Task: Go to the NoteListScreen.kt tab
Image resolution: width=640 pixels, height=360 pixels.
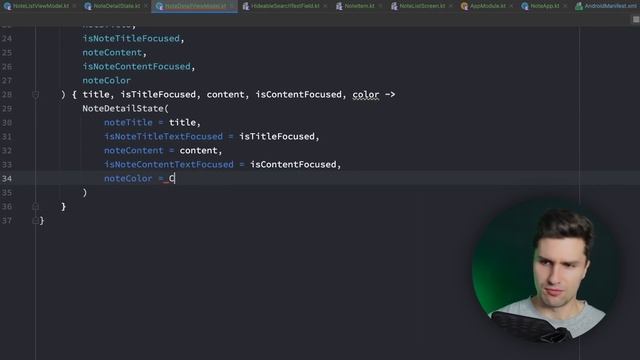Action: pos(422,6)
